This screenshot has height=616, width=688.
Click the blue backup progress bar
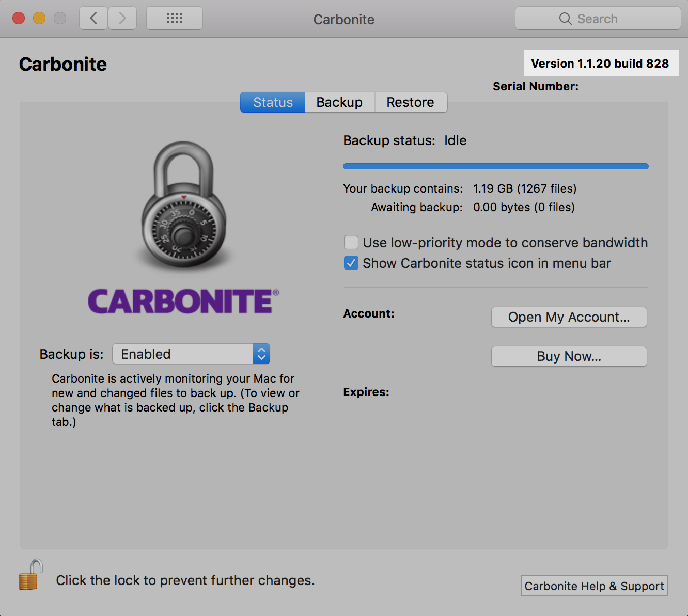click(x=495, y=166)
